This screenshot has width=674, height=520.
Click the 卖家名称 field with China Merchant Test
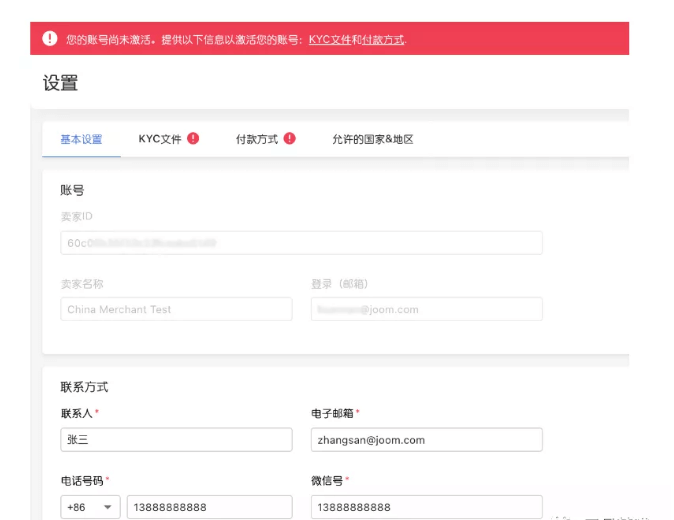coord(176,309)
